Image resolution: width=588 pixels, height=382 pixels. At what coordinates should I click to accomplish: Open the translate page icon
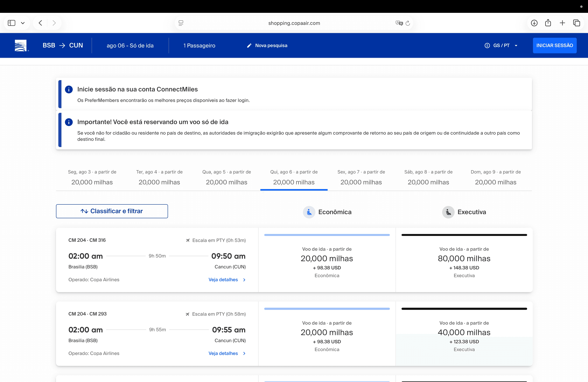tap(399, 23)
